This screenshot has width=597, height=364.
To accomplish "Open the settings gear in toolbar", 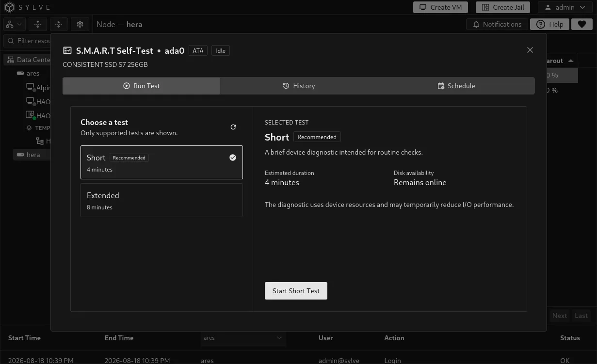I will click(x=80, y=24).
